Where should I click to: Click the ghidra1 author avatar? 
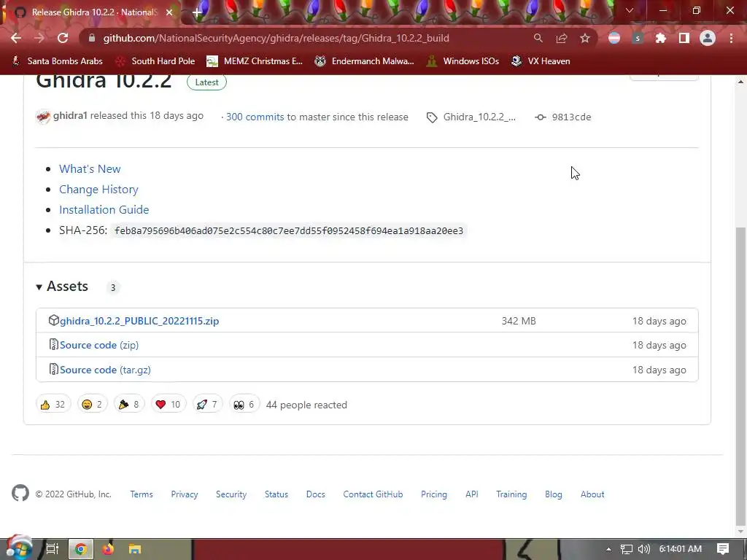(x=43, y=117)
